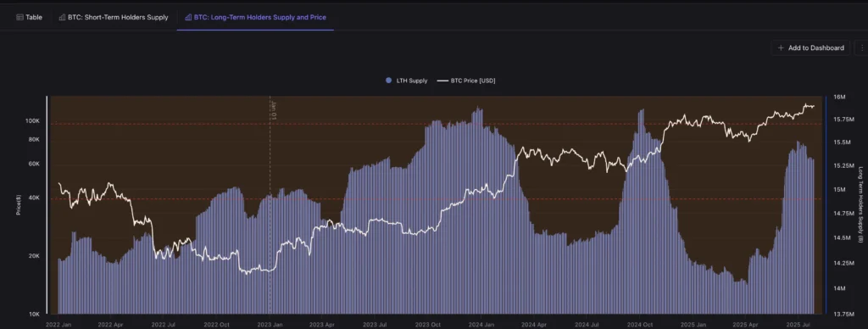Toggle the BTC Price [USD] legend series

tap(466, 81)
